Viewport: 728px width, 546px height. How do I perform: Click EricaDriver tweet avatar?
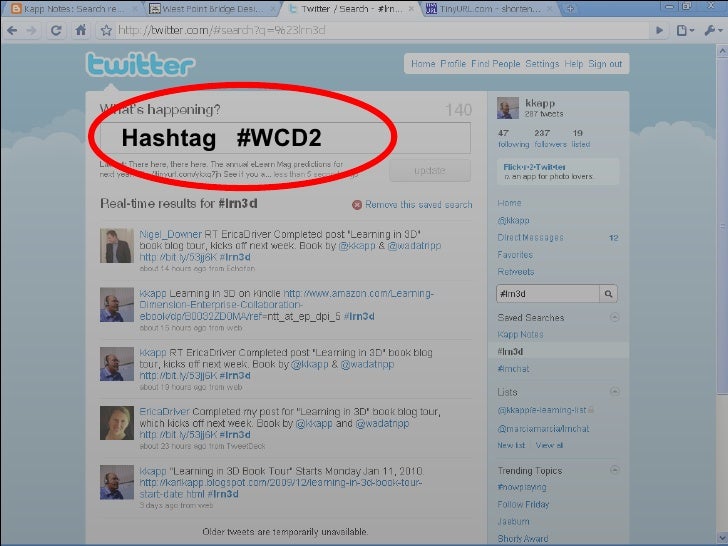pyautogui.click(x=117, y=423)
